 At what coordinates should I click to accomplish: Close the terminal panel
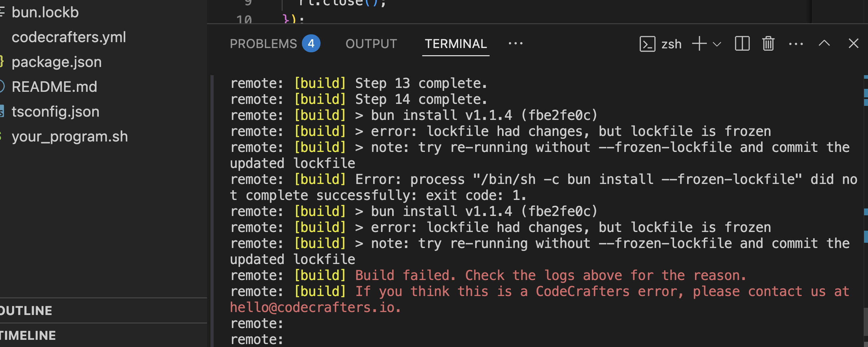coord(854,43)
